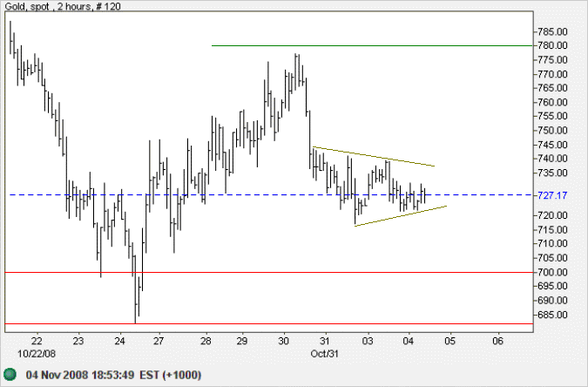Select the chart title 'Gold, spot , 2 hours, # 120'
Image resolution: width=588 pixels, height=387 pixels.
63,6
